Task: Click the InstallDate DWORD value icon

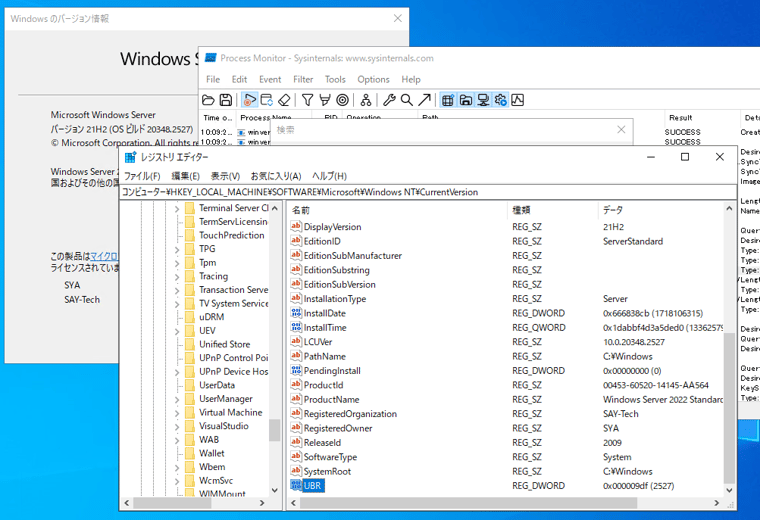Action: pos(296,313)
